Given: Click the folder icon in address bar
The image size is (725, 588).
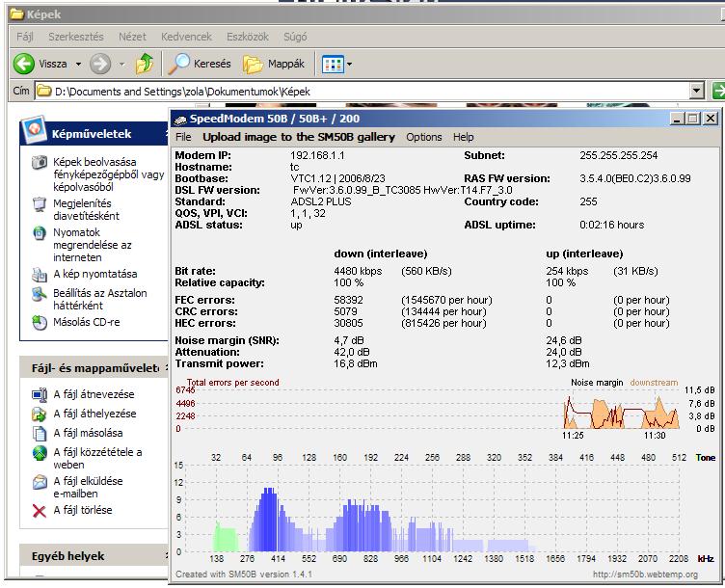Looking at the screenshot, I should pos(44,91).
